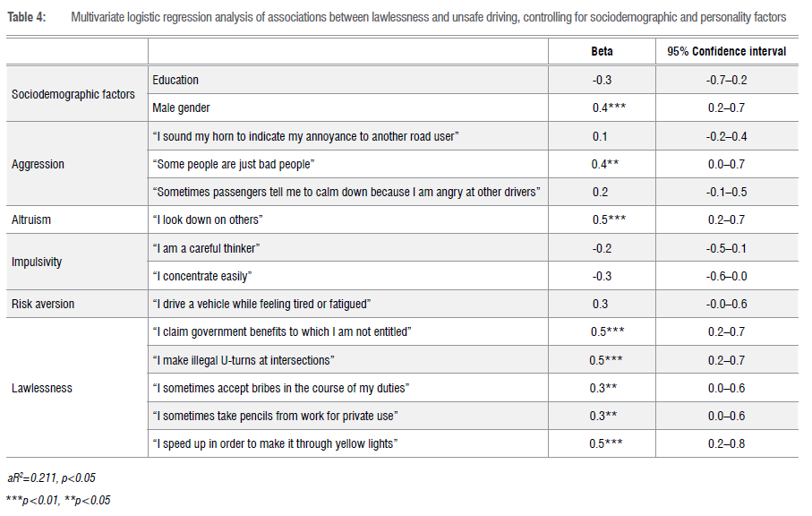The width and height of the screenshot is (812, 516).
Task: Click the Beta column header
Action: [x=602, y=51]
